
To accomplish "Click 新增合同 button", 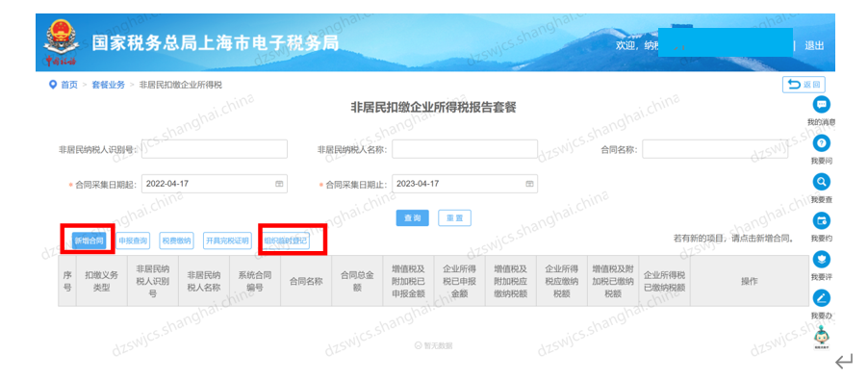I will pyautogui.click(x=89, y=241).
